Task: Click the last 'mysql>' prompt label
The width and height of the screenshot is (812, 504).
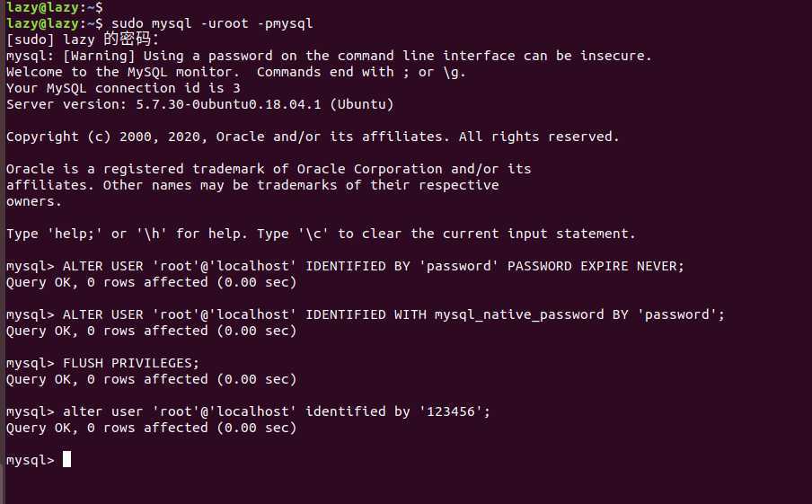Action: tap(30, 460)
